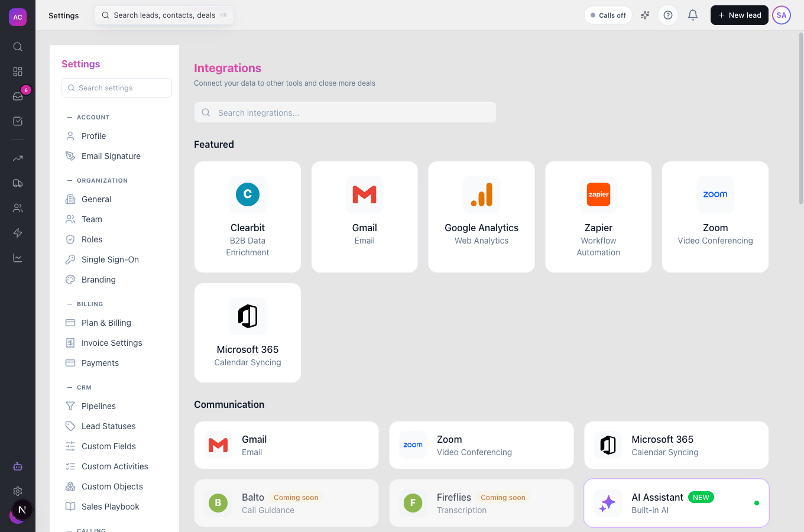This screenshot has height=532, width=804.
Task: Open the AI Assistant integration card
Action: (676, 503)
